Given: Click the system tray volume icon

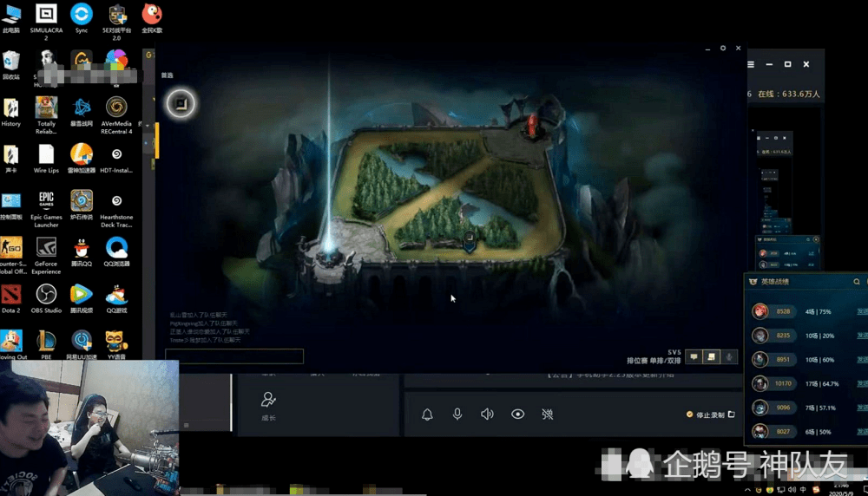Looking at the screenshot, I should [x=792, y=489].
